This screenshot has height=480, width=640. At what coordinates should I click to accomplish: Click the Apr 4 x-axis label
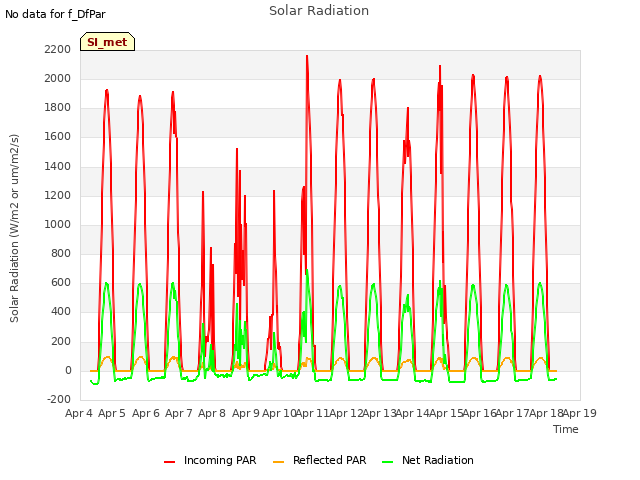pos(79,413)
